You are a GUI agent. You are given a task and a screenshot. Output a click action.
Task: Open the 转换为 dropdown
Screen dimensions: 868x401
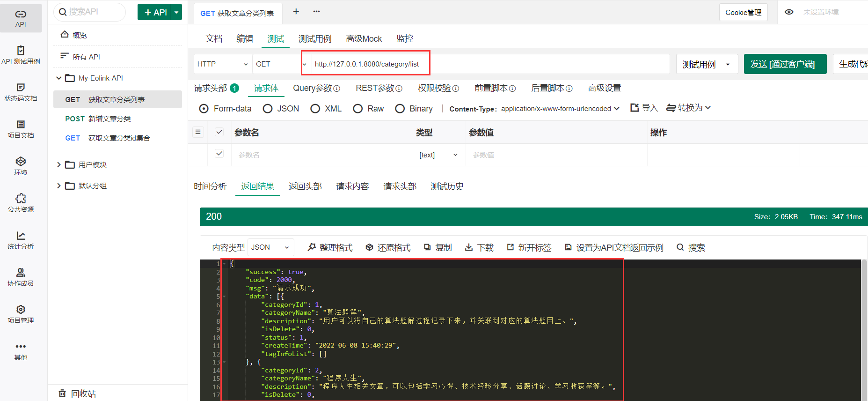click(x=689, y=108)
